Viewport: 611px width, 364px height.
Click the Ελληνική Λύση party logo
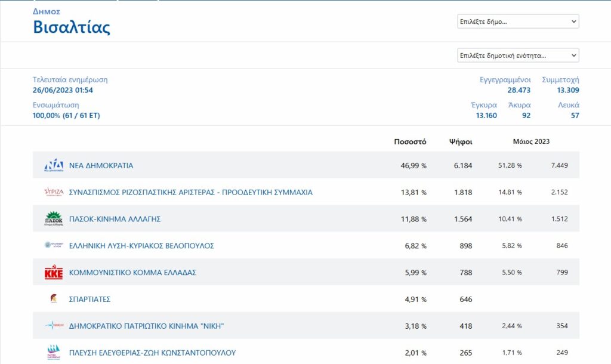[x=54, y=245]
